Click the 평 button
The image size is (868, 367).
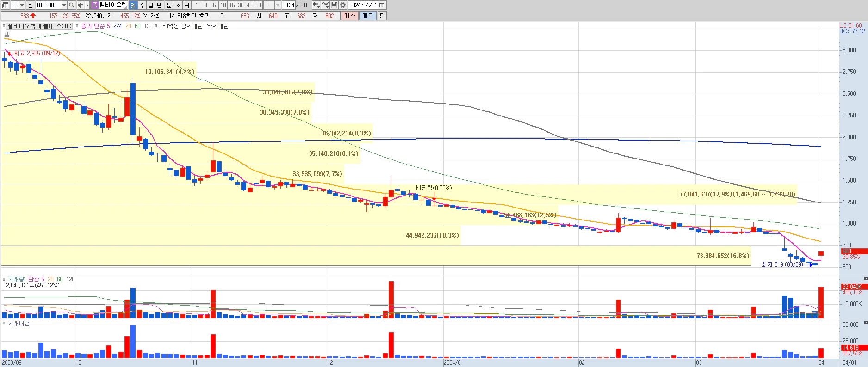(382, 16)
